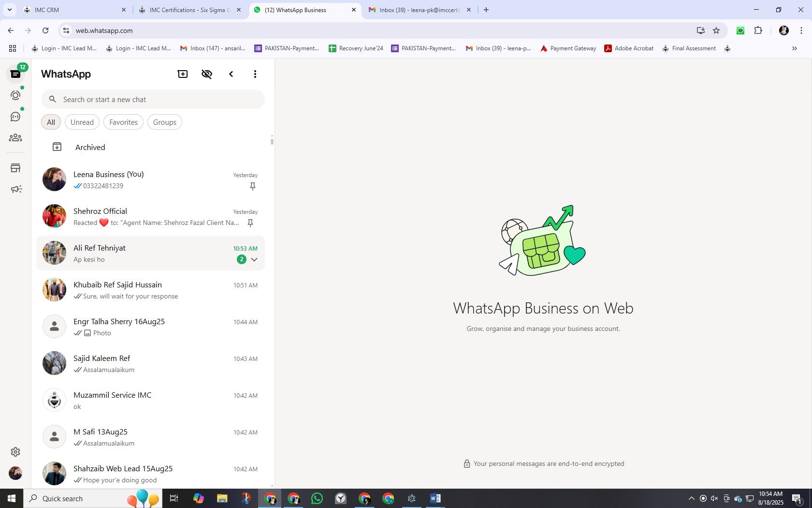Screen dimensions: 812x508
Task: Open profile avatar at sidebar bottom
Action: tap(15, 473)
